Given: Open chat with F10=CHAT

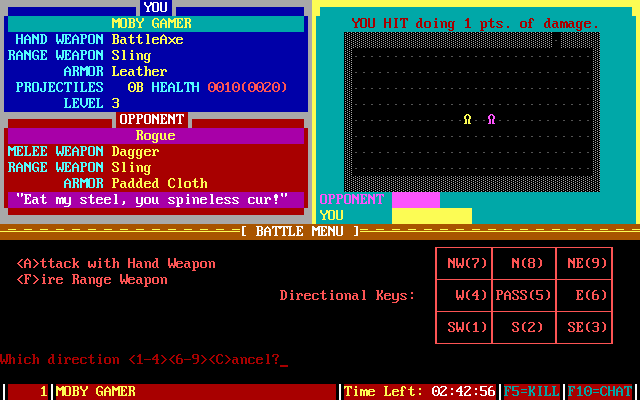Looking at the screenshot, I should (602, 391).
